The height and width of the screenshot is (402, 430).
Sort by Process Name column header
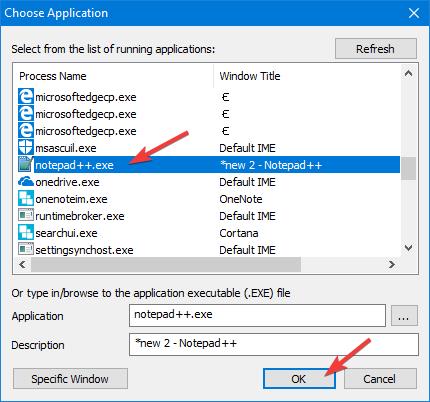(113, 76)
